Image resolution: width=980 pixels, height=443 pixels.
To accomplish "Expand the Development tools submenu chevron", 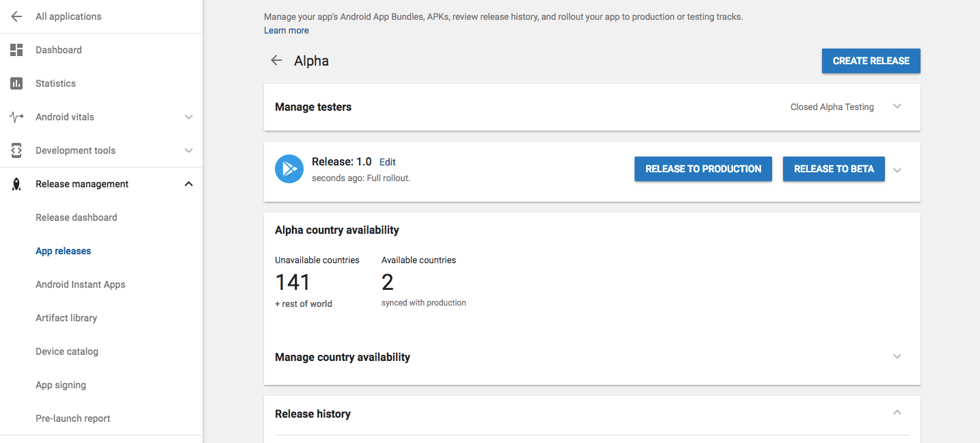I will point(189,150).
